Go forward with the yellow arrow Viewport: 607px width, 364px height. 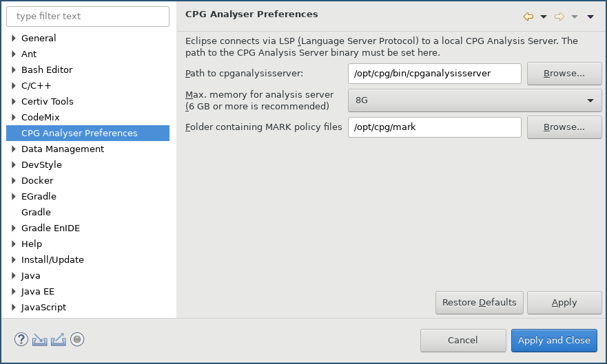pos(559,16)
